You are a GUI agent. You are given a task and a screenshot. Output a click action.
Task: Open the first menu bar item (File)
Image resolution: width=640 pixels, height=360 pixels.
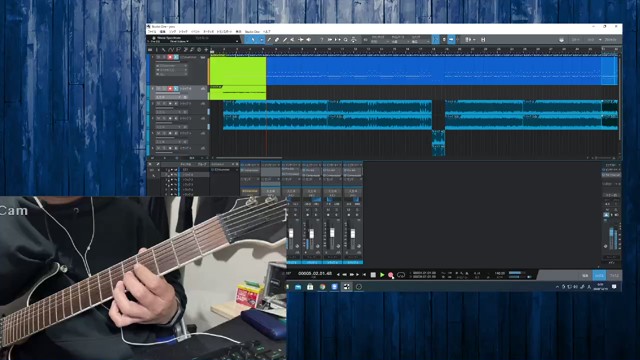[x=152, y=32]
